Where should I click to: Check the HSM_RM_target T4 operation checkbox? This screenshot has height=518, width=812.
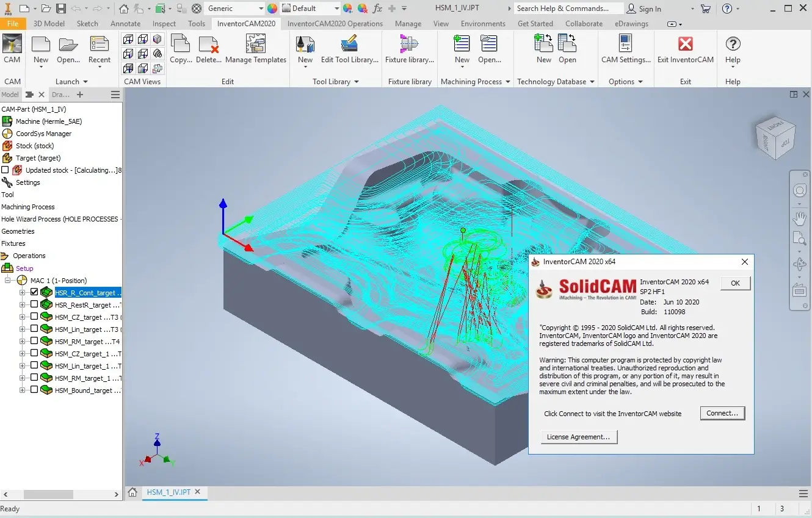point(34,341)
